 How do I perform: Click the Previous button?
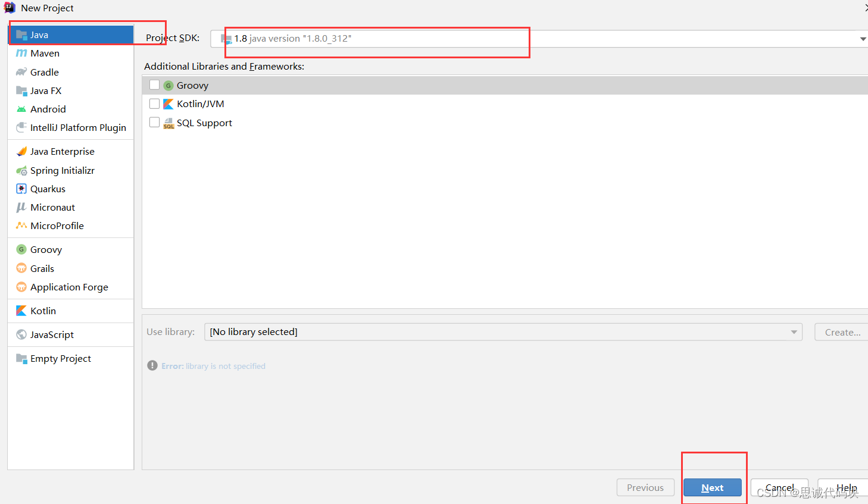[645, 487]
